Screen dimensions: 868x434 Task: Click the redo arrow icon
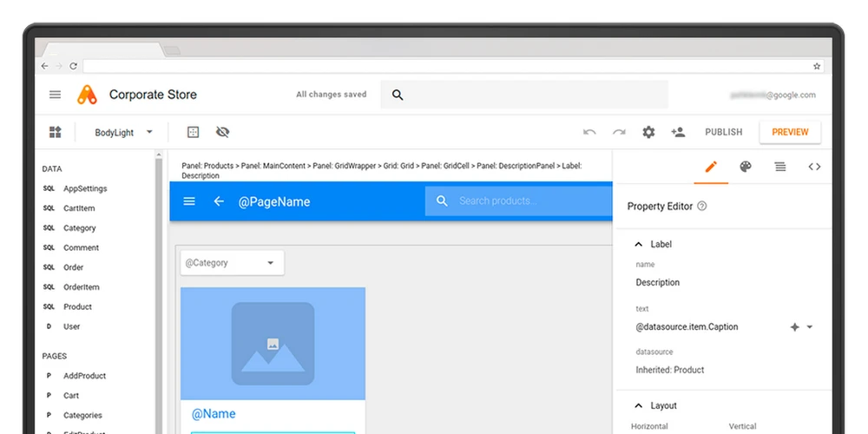619,132
